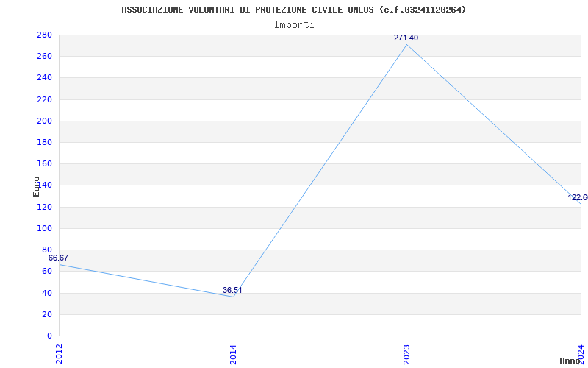Click y-axis value 20

pos(47,314)
